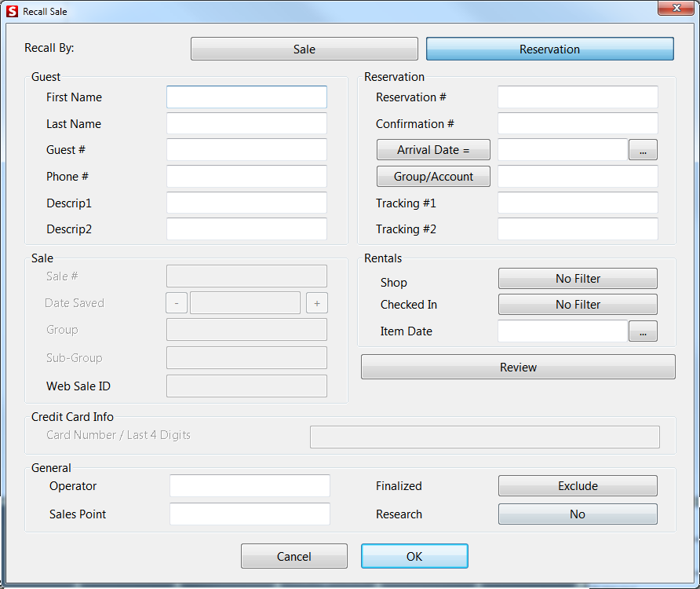
Task: Click the red S application icon
Action: point(10,10)
